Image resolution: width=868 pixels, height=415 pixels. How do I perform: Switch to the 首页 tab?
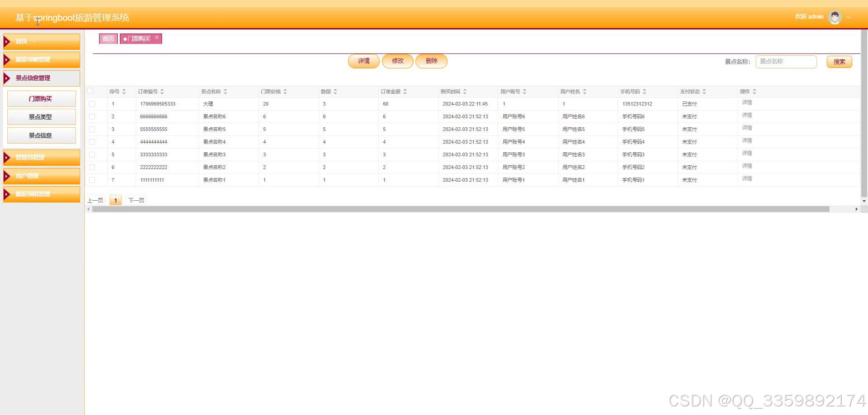click(108, 39)
